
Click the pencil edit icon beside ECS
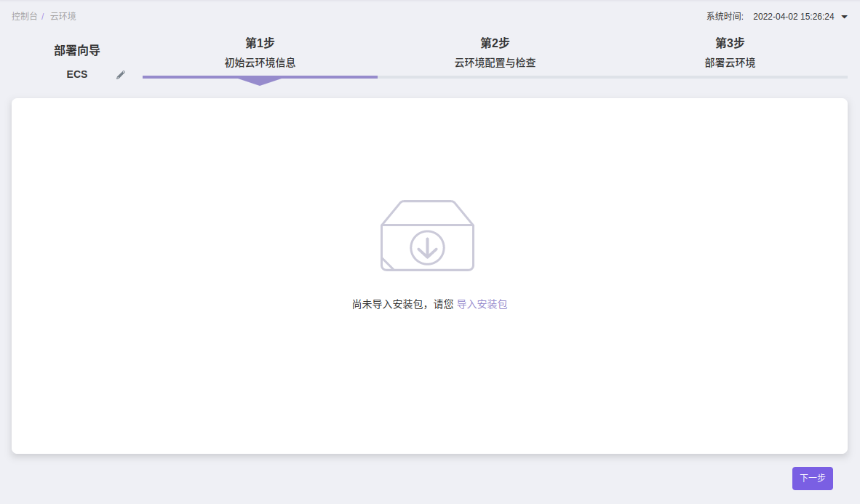(121, 75)
